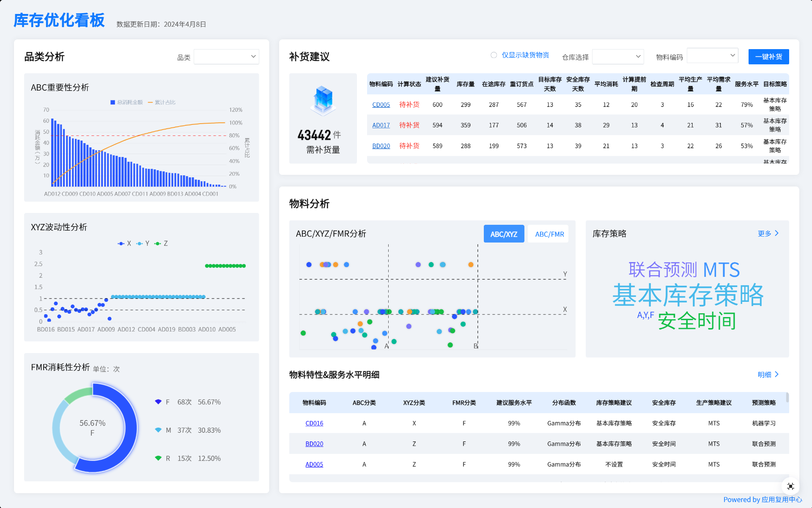Open the CD005 material code link
The width and height of the screenshot is (812, 508).
381,105
